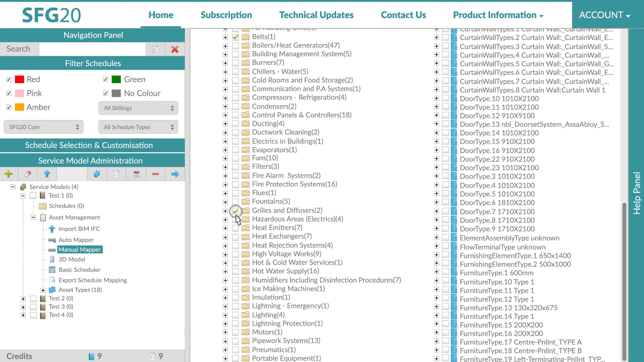Select the eraser icon in Service Model Administration
Screen dimensions: 644x362
click(28, 174)
